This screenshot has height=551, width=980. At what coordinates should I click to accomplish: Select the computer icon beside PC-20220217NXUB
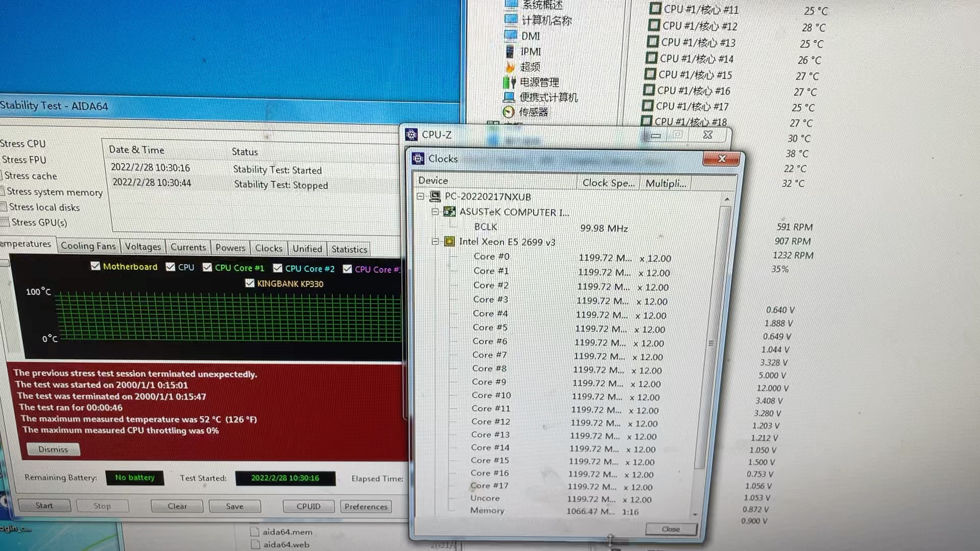pyautogui.click(x=435, y=196)
